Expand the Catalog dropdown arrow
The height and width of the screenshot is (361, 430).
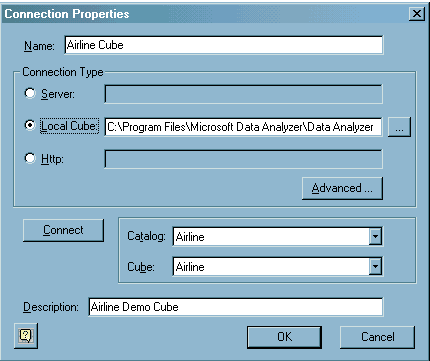pos(375,237)
